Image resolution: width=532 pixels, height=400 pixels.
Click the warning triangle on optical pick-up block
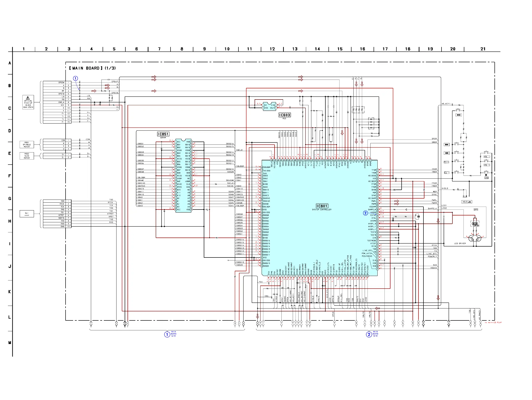(28, 98)
